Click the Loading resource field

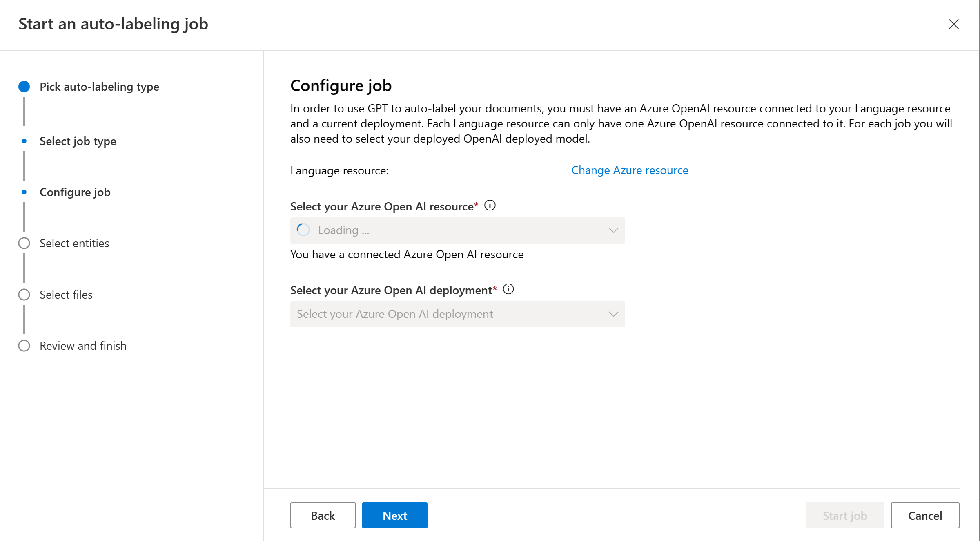[x=457, y=230]
